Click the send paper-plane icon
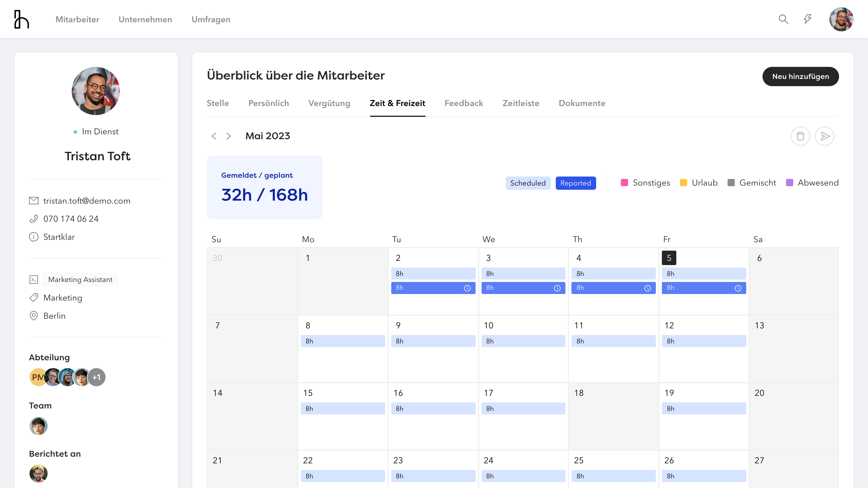Viewport: 868px width, 488px height. coord(825,136)
